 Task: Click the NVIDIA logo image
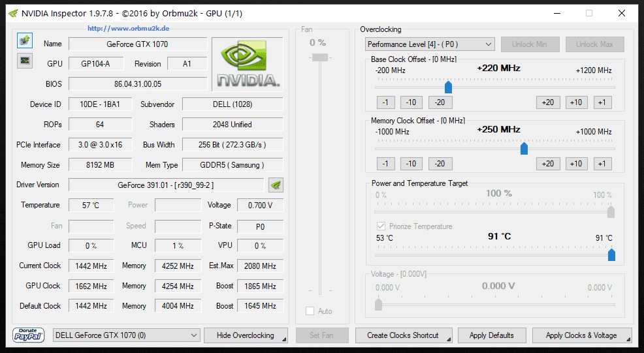(x=248, y=64)
